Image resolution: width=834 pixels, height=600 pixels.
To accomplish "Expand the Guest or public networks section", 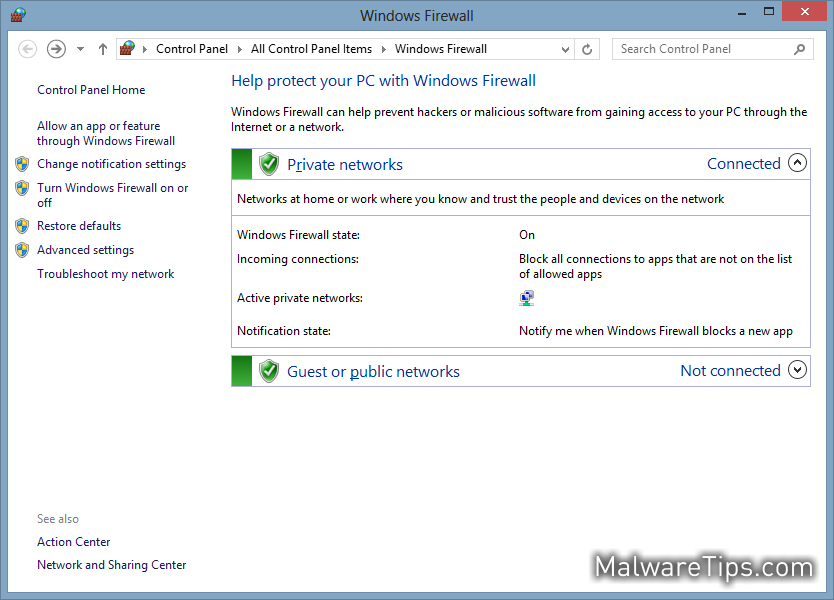I will pos(797,370).
